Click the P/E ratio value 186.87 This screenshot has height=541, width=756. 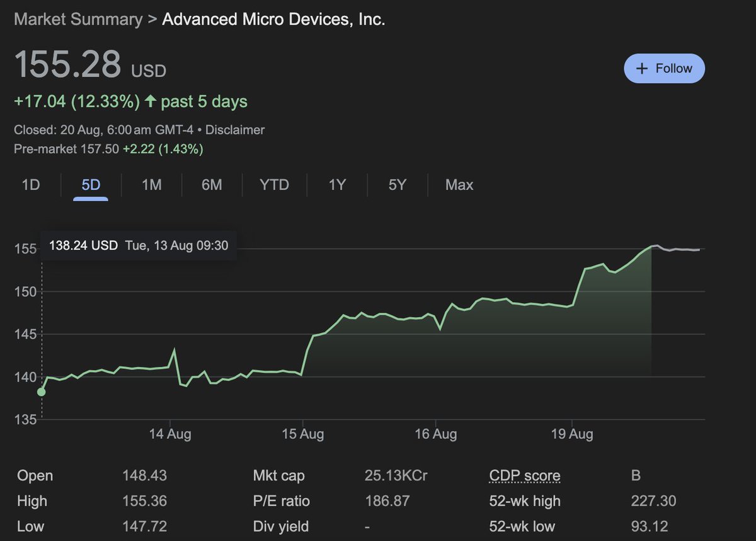387,501
